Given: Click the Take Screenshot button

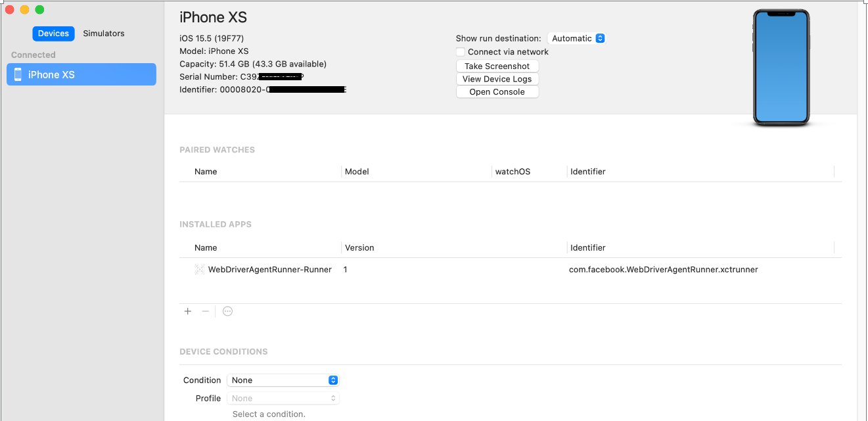Looking at the screenshot, I should pyautogui.click(x=497, y=66).
